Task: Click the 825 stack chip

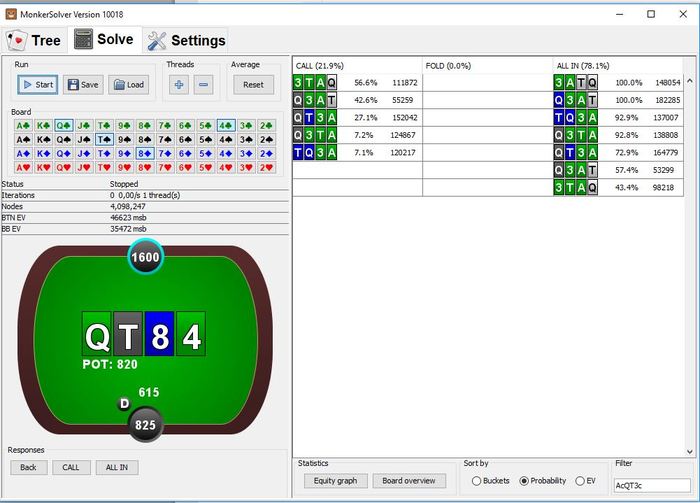Action: tap(145, 424)
